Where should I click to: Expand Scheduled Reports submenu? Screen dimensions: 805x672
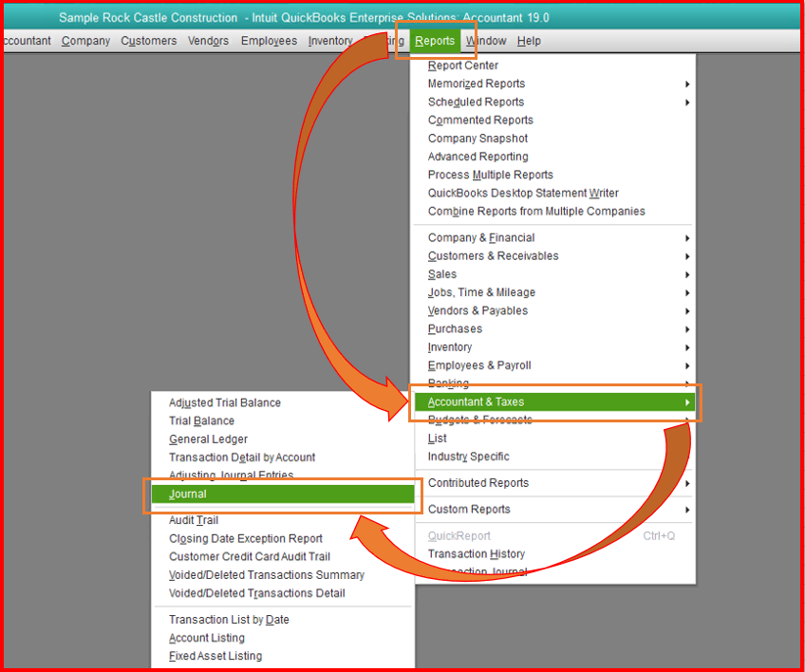pos(554,103)
